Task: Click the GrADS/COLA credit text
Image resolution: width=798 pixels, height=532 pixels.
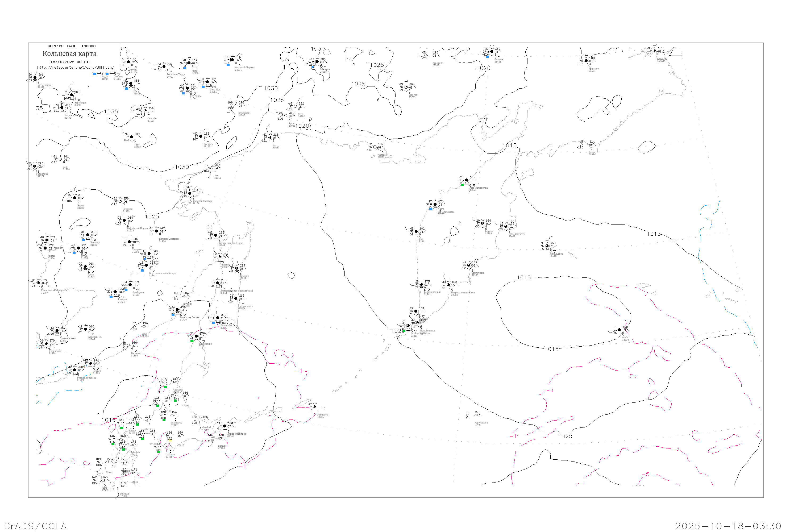Action: [35, 526]
